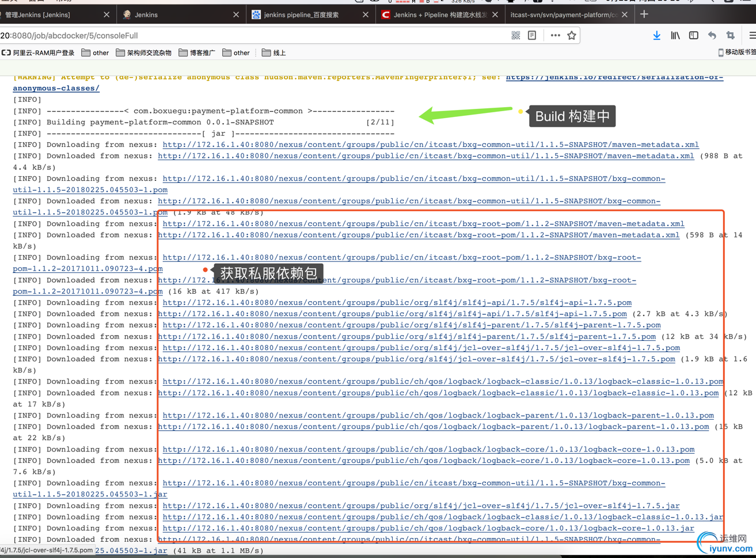Open Downloaded link for logback-classic-1.0.13.pom
The height and width of the screenshot is (558, 756).
(438, 393)
